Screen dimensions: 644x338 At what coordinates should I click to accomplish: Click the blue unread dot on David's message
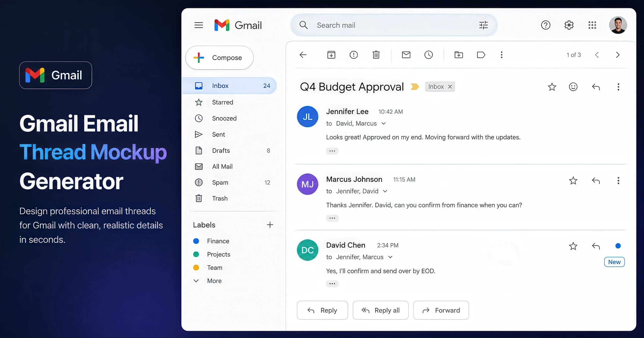pos(618,246)
